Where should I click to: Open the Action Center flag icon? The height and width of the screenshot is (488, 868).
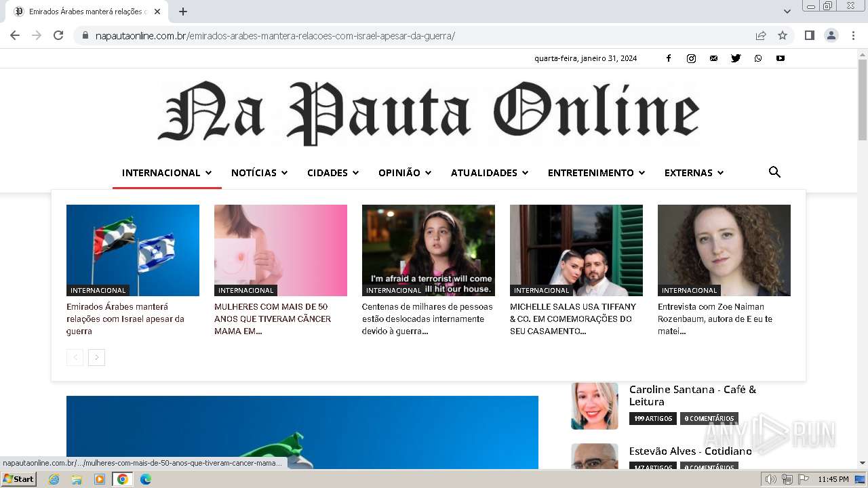click(804, 479)
